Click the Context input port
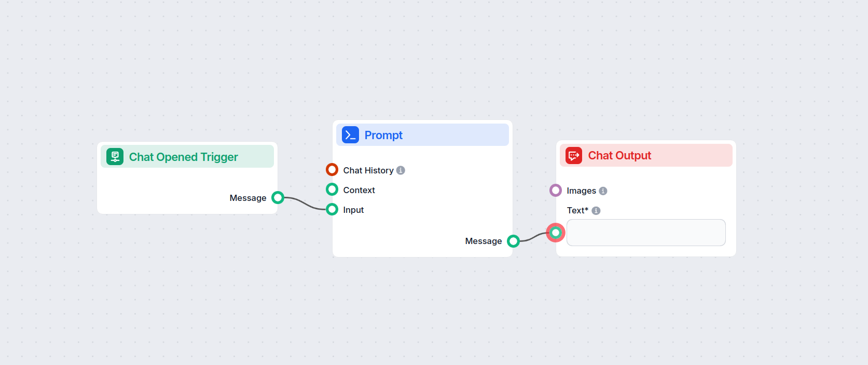The width and height of the screenshot is (868, 365). point(332,190)
